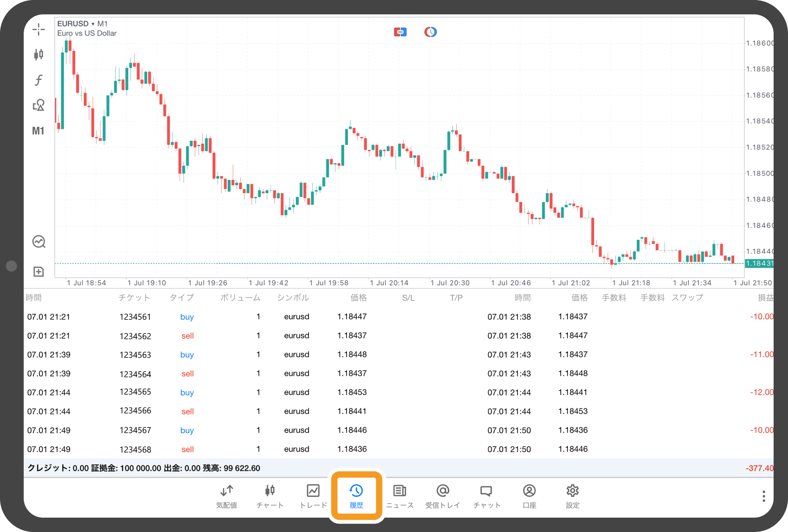This screenshot has width=788, height=532.
Task: Click the red-blue trade panel icon
Action: [400, 32]
